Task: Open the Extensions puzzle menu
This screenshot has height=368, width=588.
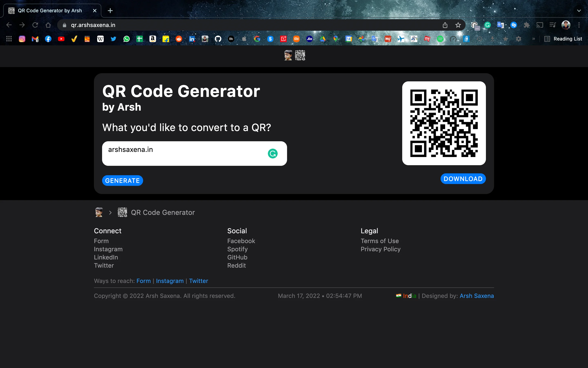Action: point(527,25)
